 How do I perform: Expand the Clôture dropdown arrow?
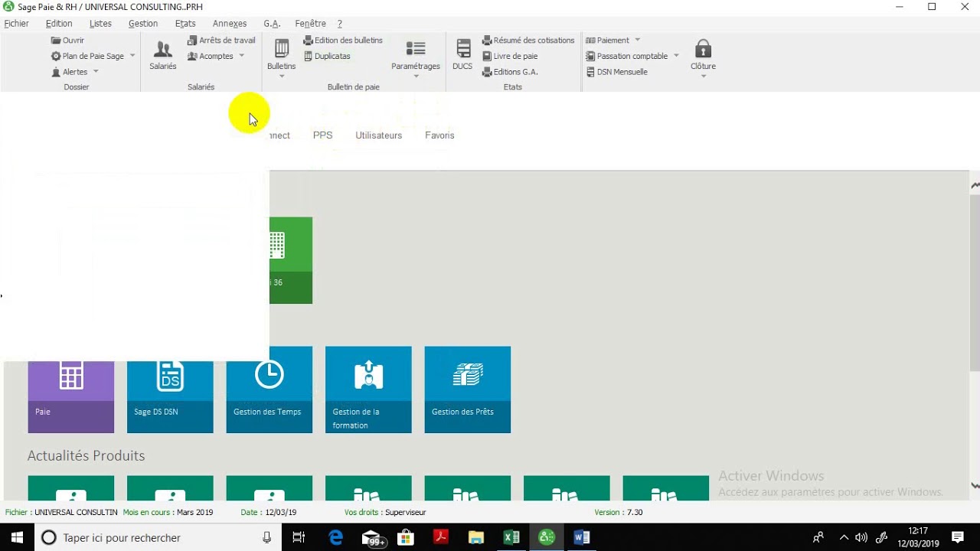tap(703, 77)
